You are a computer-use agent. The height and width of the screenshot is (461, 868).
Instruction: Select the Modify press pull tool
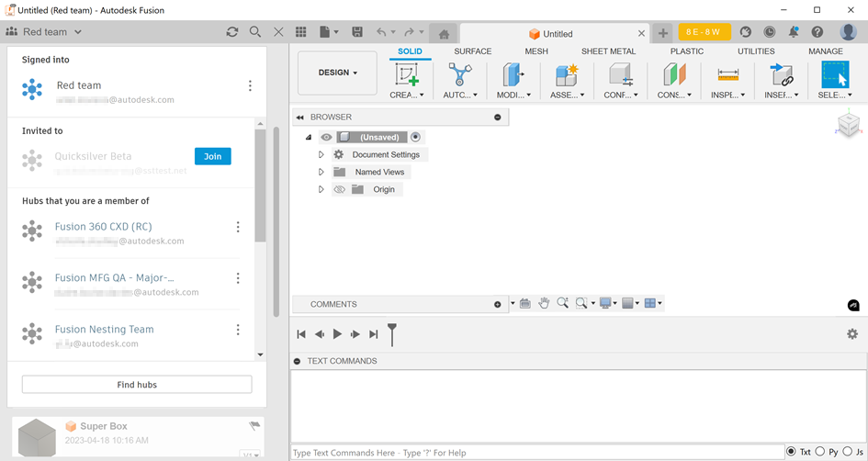pyautogui.click(x=513, y=74)
